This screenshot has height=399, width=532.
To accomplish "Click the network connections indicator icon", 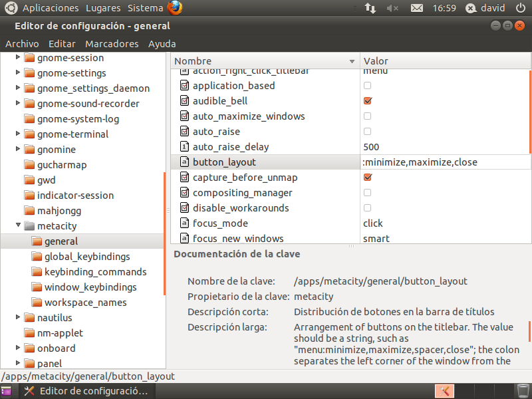I will coord(370,8).
